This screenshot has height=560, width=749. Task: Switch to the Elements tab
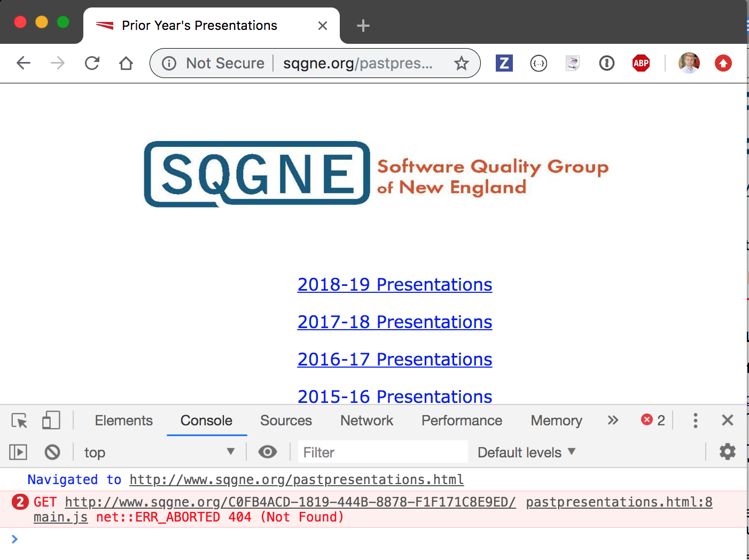pos(124,421)
